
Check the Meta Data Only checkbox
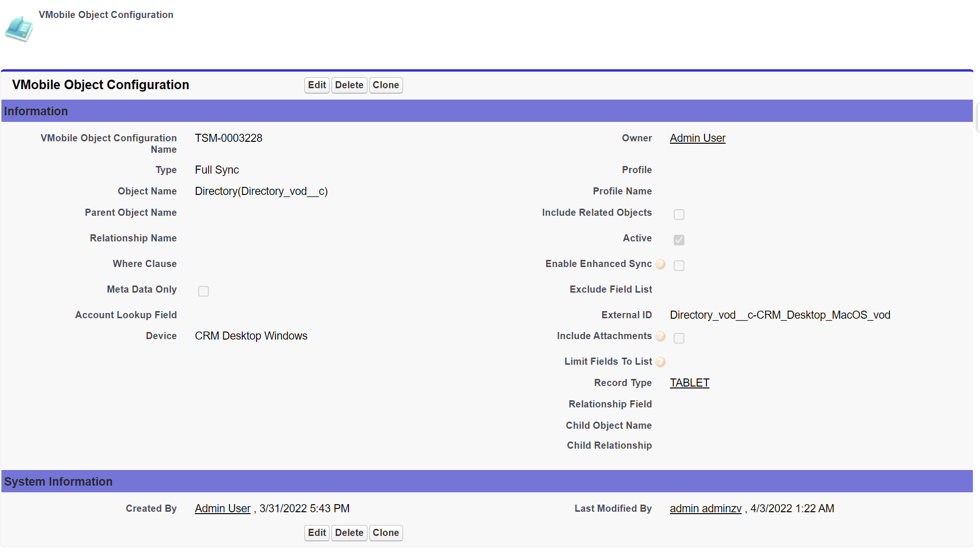click(x=203, y=291)
